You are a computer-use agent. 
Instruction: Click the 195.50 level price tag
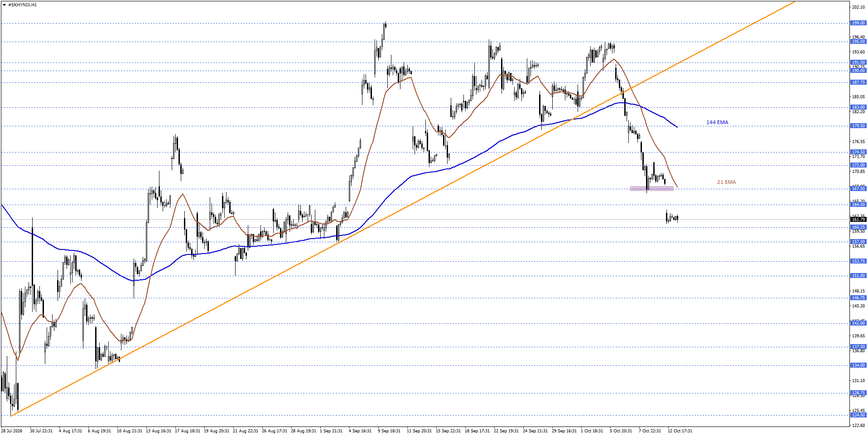[x=858, y=42]
